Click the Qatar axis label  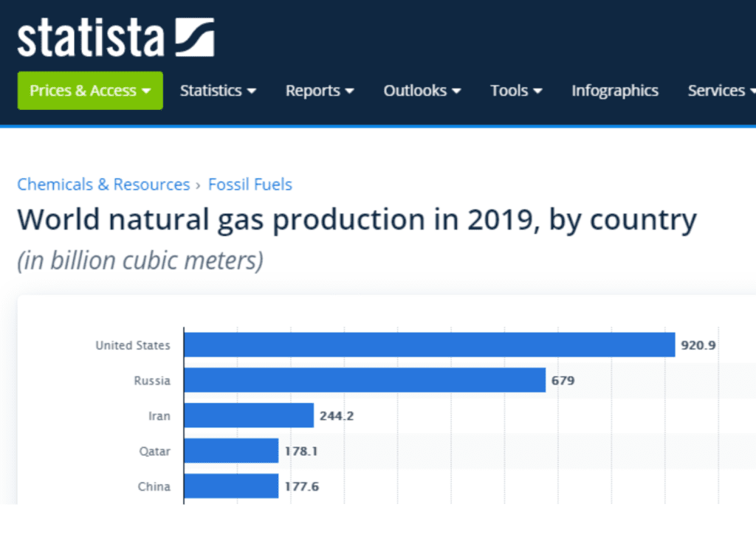tap(155, 451)
